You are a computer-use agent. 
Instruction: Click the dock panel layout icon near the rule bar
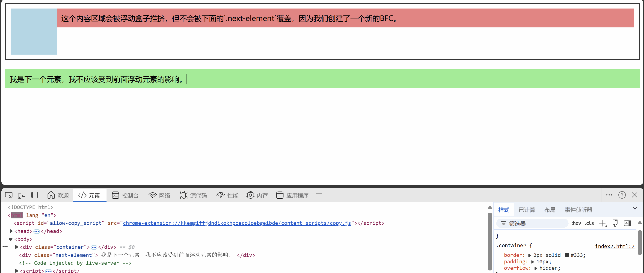point(627,223)
